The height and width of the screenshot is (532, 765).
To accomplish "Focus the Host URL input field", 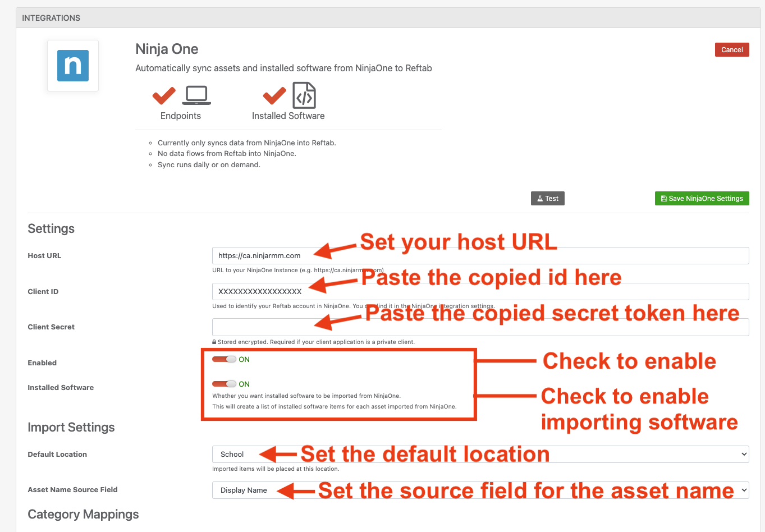I will [480, 255].
